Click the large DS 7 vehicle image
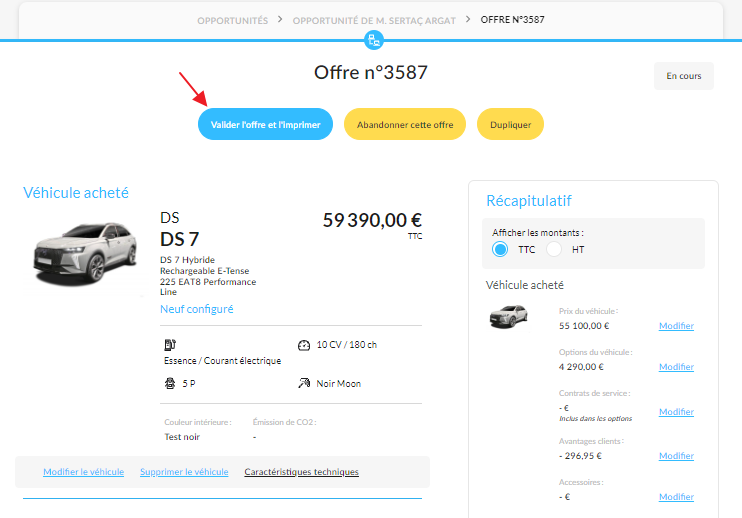The image size is (742, 518). coord(85,254)
